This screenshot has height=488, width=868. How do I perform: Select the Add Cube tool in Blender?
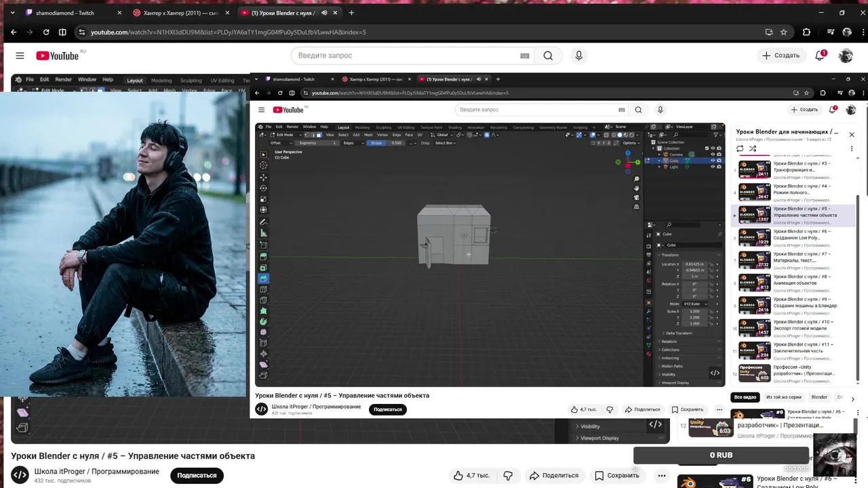(x=263, y=245)
